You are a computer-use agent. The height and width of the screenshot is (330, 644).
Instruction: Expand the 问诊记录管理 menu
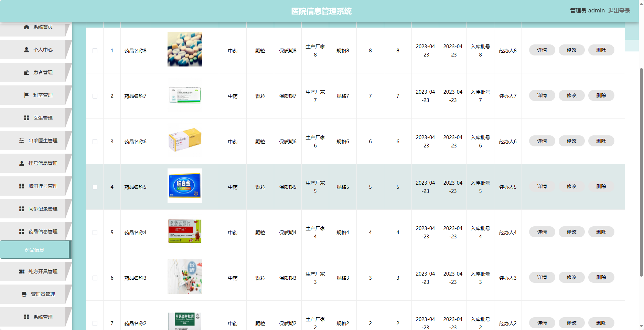coord(36,209)
